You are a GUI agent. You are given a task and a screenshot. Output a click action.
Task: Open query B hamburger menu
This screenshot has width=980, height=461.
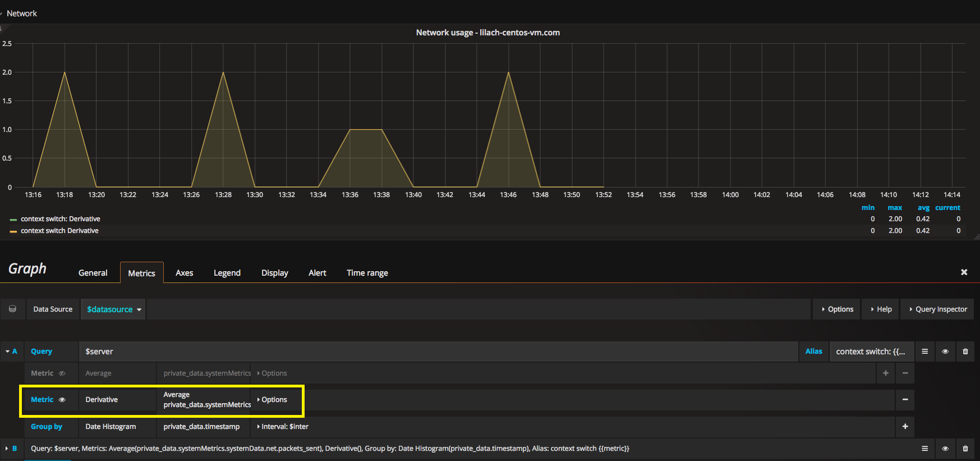(x=924, y=449)
